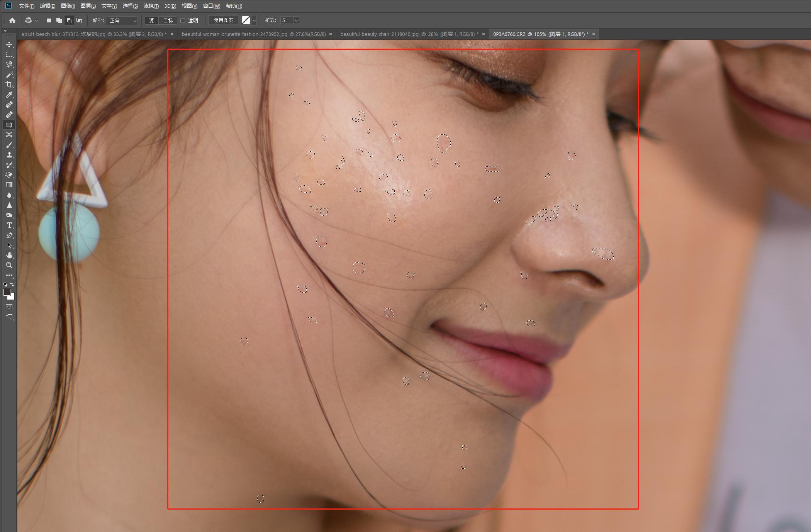This screenshot has width=811, height=532.
Task: Expand the 扩散 value dropdown
Action: 296,20
